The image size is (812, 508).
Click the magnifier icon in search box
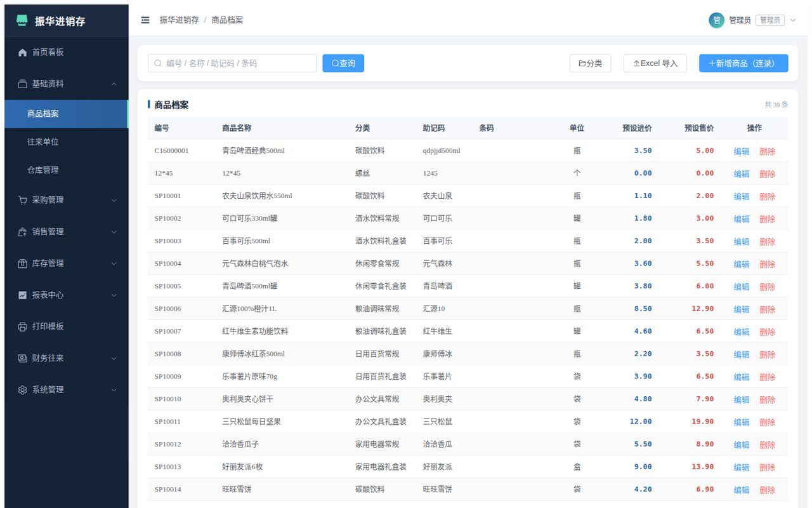coord(158,63)
